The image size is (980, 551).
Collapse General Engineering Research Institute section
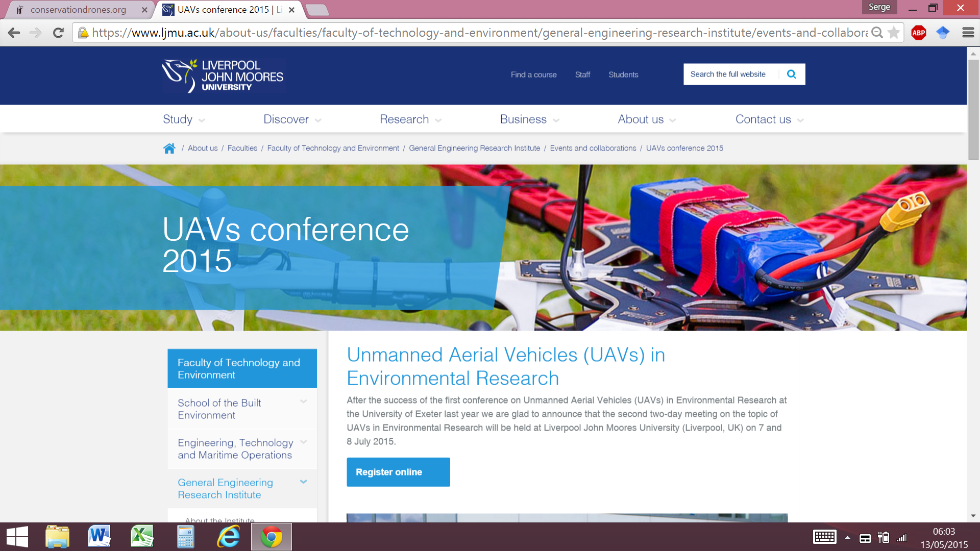[x=304, y=482]
